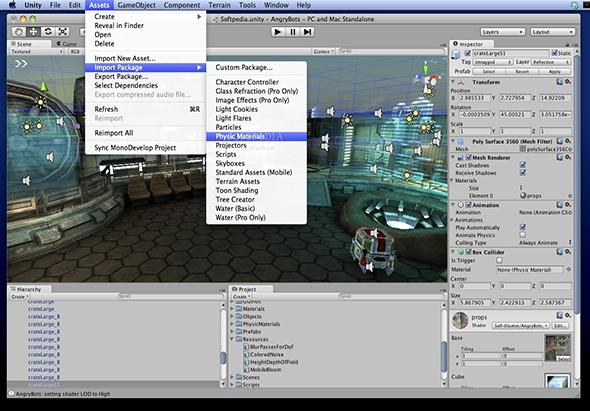Click the prefab Apply button
The height and width of the screenshot is (411, 590).
[x=555, y=71]
